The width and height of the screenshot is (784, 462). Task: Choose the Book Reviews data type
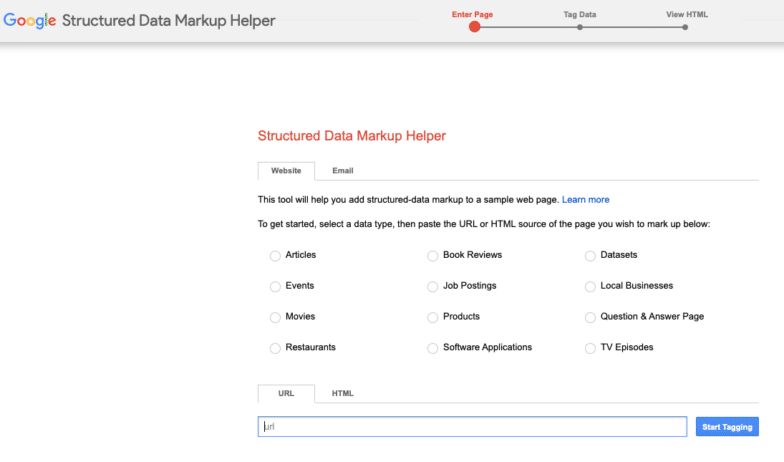point(433,256)
